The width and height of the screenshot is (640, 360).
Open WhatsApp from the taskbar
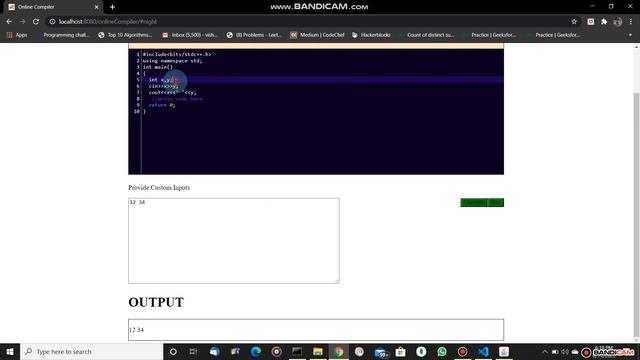point(442,351)
